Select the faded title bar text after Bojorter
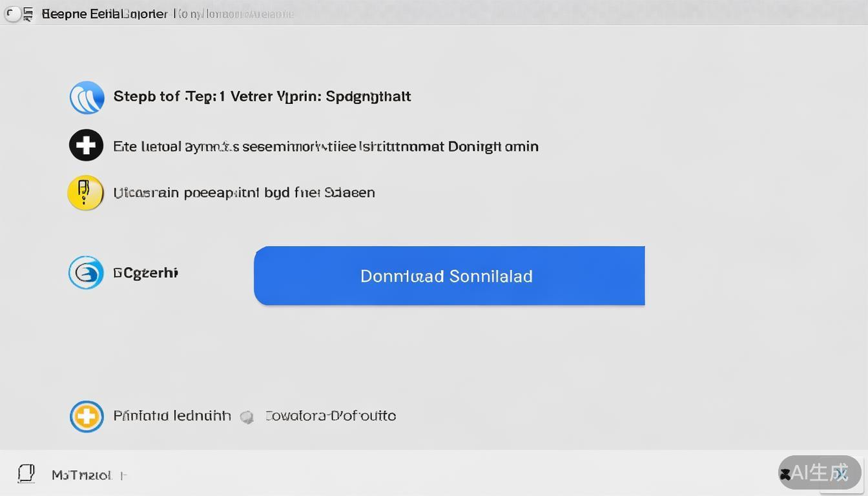Screen dimensions: 868x496 [234, 14]
